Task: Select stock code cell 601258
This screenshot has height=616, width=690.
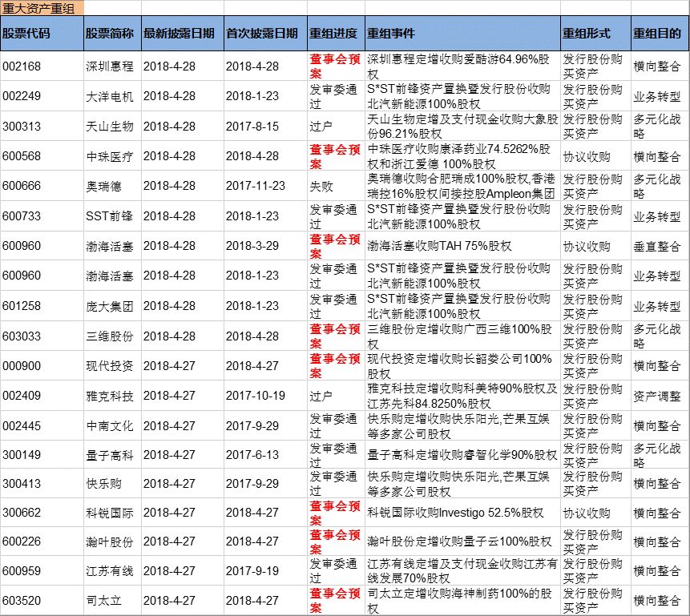Action: 42,306
